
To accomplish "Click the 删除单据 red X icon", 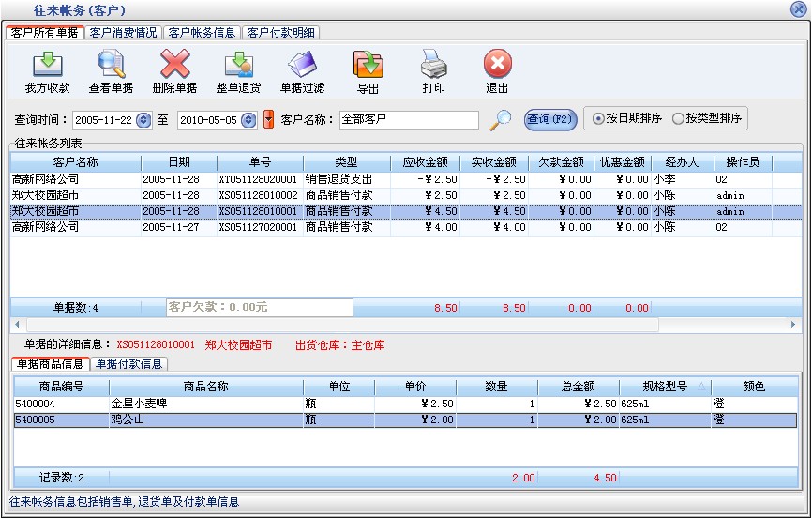I will pos(174,66).
